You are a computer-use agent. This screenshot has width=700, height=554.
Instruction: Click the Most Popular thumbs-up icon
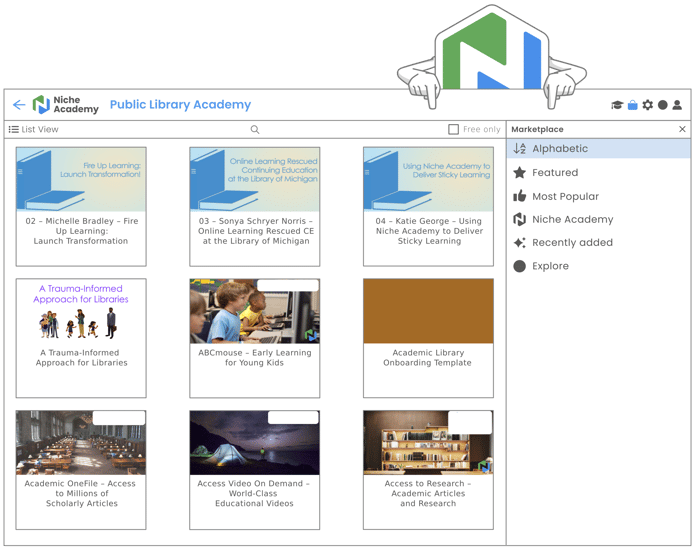pos(520,196)
